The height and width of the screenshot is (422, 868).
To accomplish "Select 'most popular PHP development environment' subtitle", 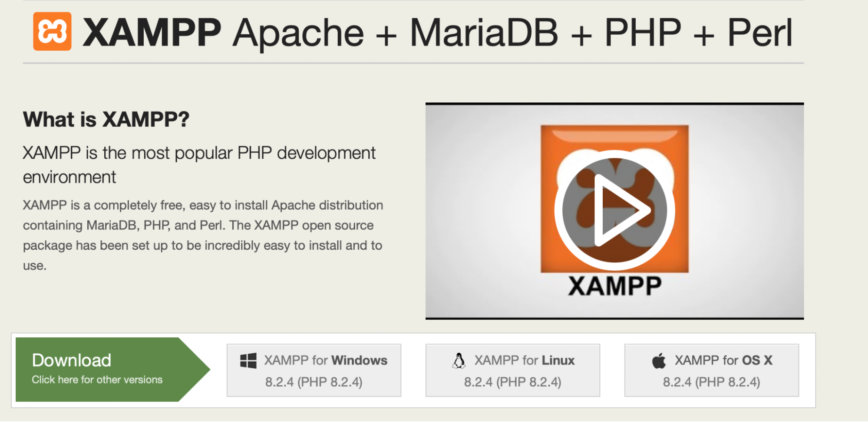I will (199, 165).
